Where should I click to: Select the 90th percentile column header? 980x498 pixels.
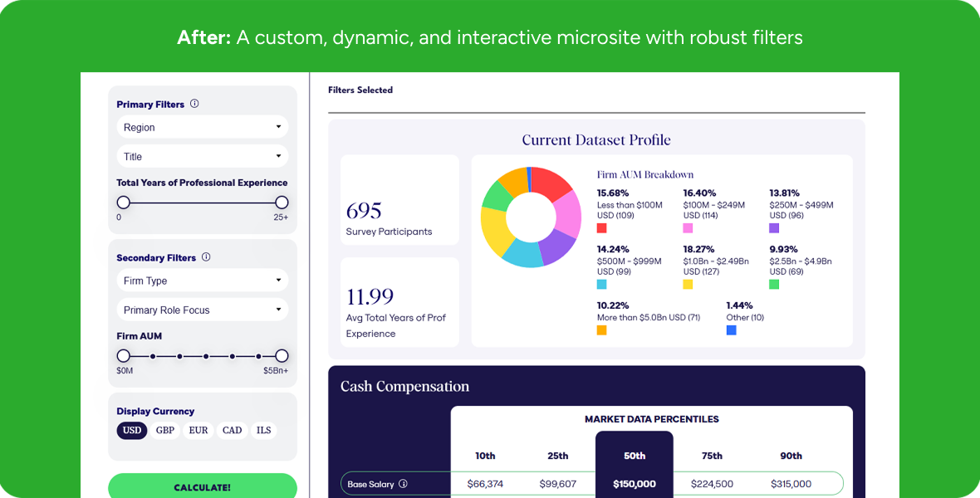click(791, 456)
